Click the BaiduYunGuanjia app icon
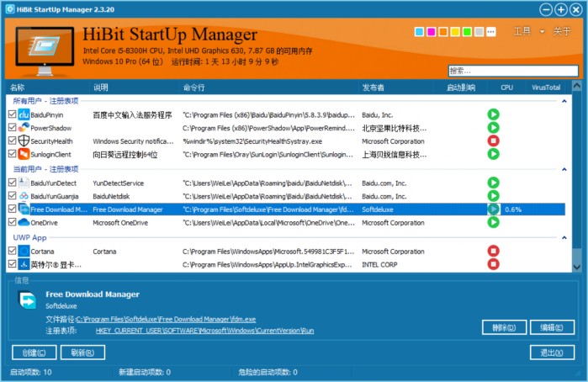This screenshot has width=588, height=382. (24, 196)
